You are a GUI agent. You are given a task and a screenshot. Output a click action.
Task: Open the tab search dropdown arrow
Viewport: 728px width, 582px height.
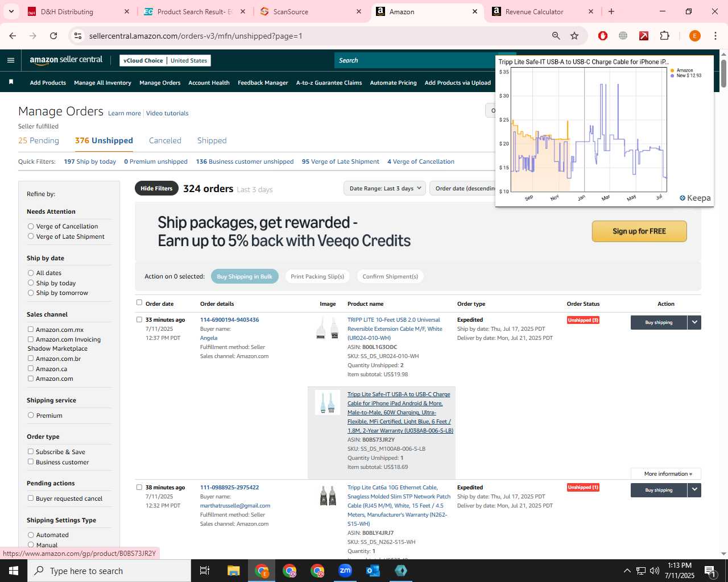[11, 11]
